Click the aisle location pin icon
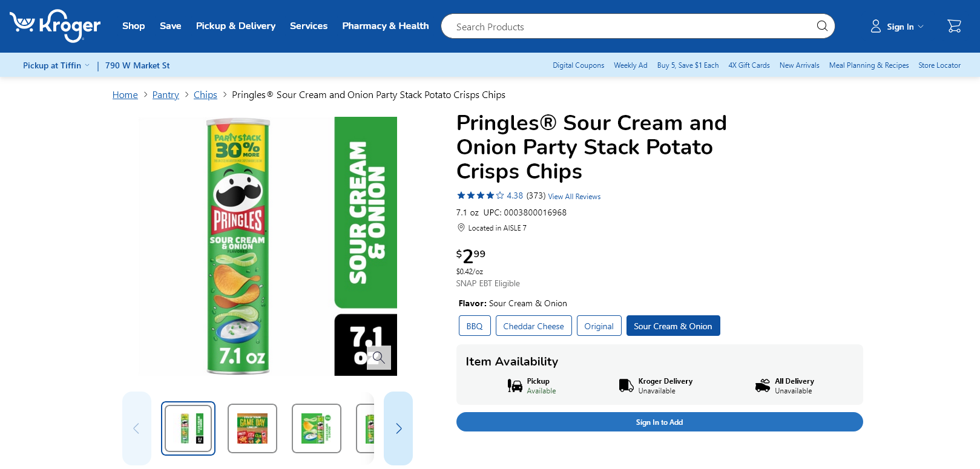The image size is (980, 469). [461, 228]
